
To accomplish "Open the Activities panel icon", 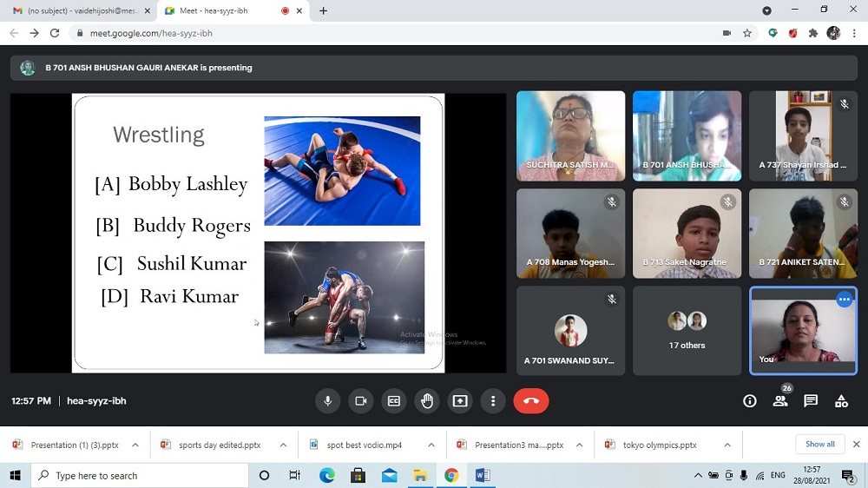I will tap(841, 401).
